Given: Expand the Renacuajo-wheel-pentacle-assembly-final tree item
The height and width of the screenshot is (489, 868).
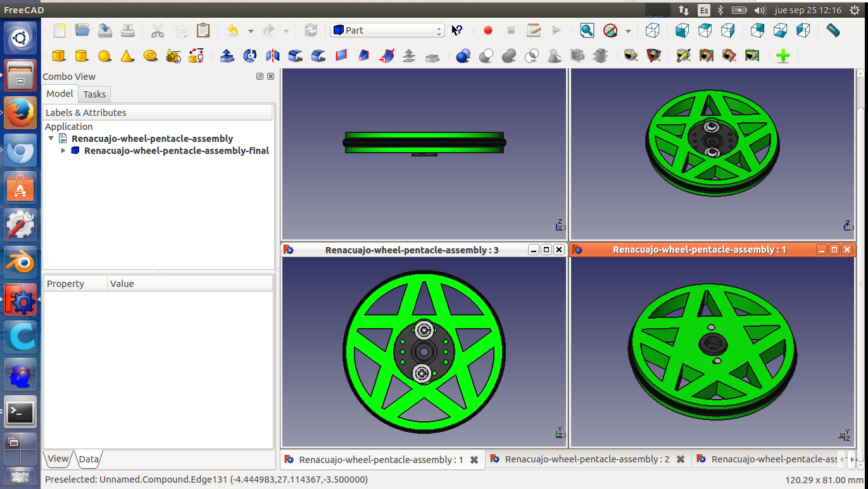Looking at the screenshot, I should tap(63, 151).
